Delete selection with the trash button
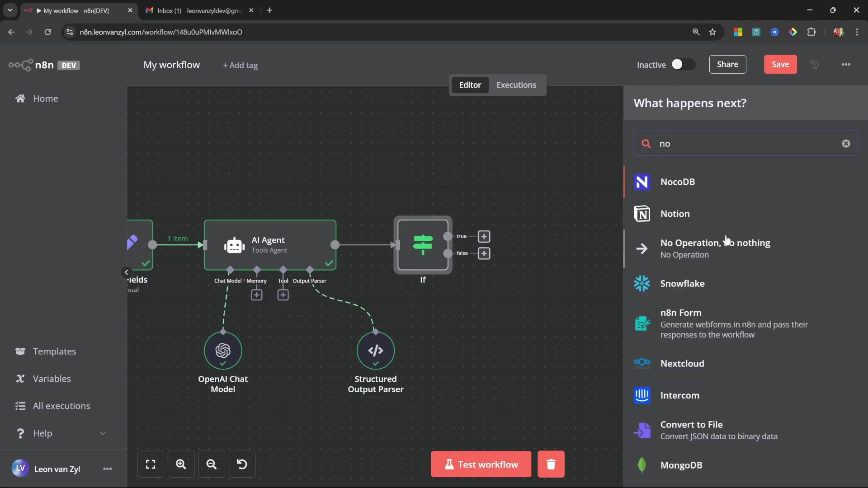Image resolution: width=868 pixels, height=488 pixels. (x=551, y=464)
